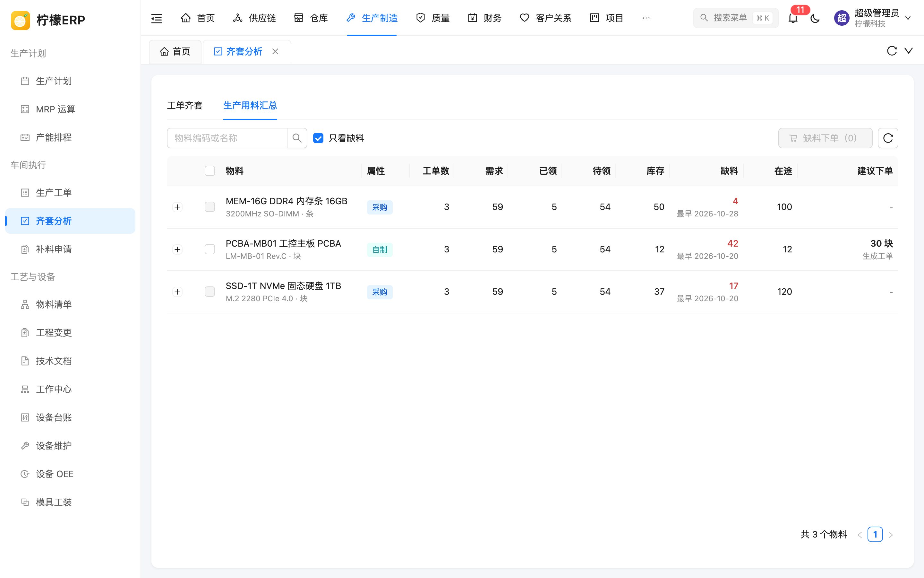
Task: Go to next page arrow in pagination
Action: (891, 535)
